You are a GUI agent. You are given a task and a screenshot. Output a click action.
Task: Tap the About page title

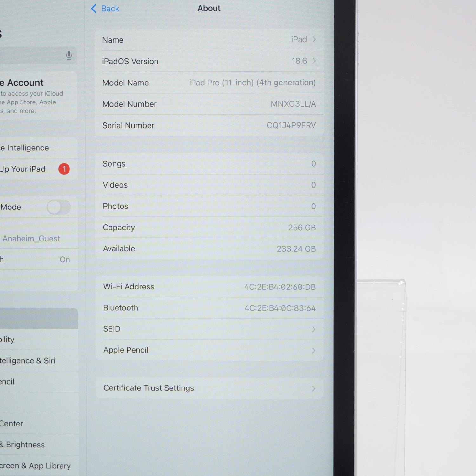tap(209, 8)
